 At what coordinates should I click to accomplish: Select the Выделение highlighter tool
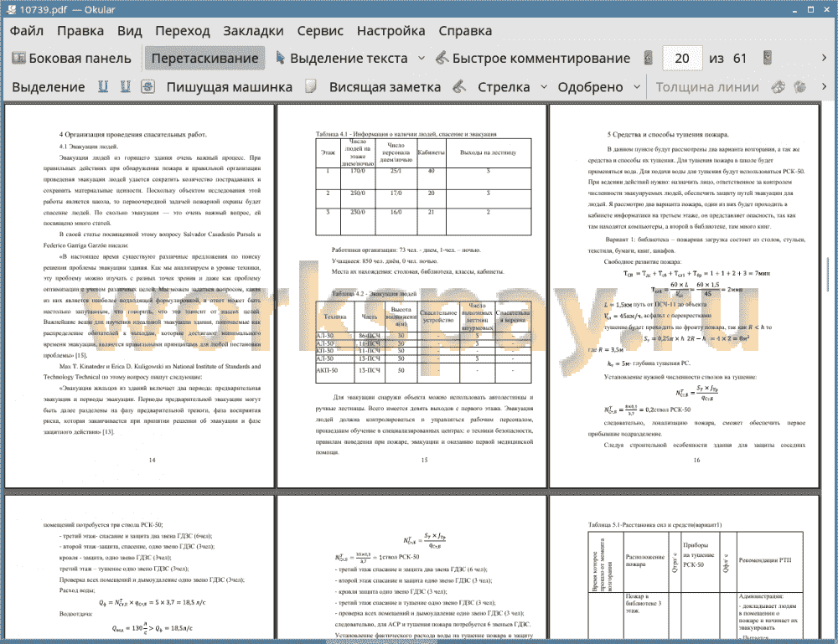(x=48, y=87)
